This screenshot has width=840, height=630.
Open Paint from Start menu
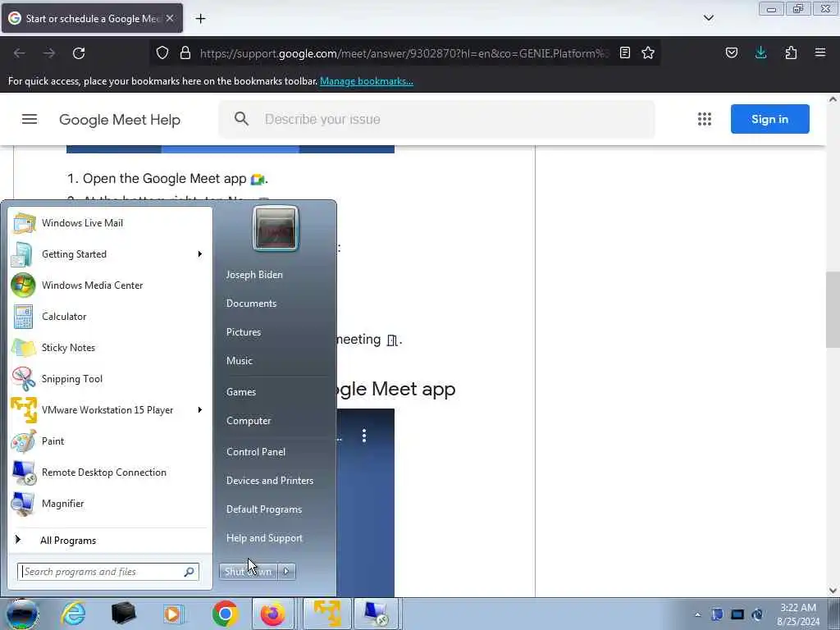click(110, 441)
